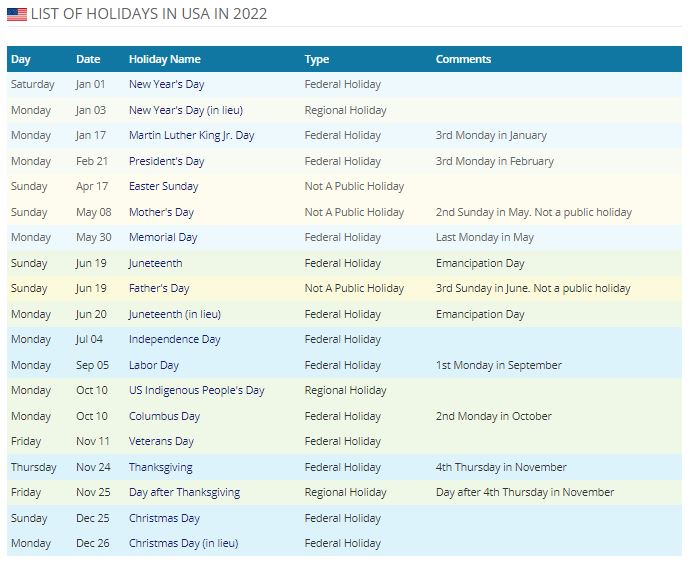Viewport: 692px width, 569px height.
Task: Open the US Indigenous People's Day link
Action: (196, 390)
